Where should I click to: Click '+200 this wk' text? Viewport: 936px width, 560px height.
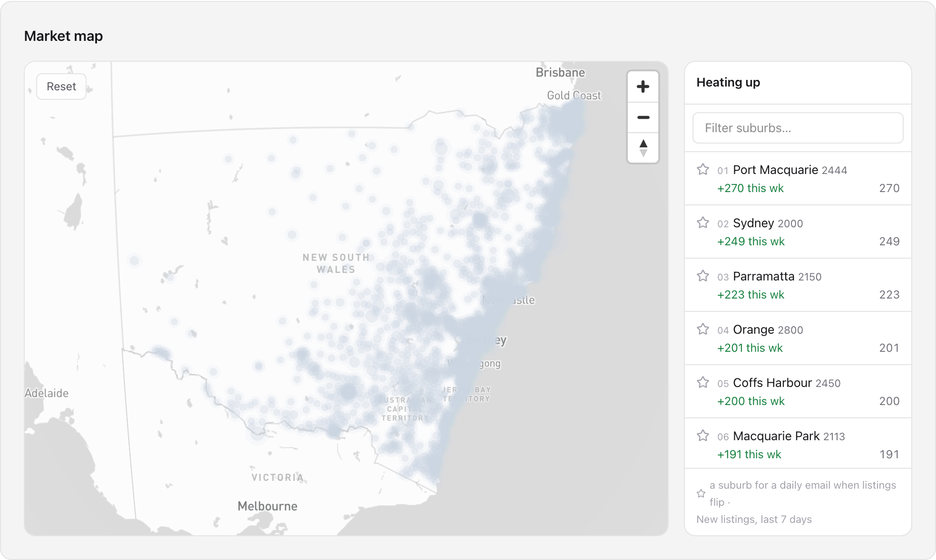pos(751,401)
